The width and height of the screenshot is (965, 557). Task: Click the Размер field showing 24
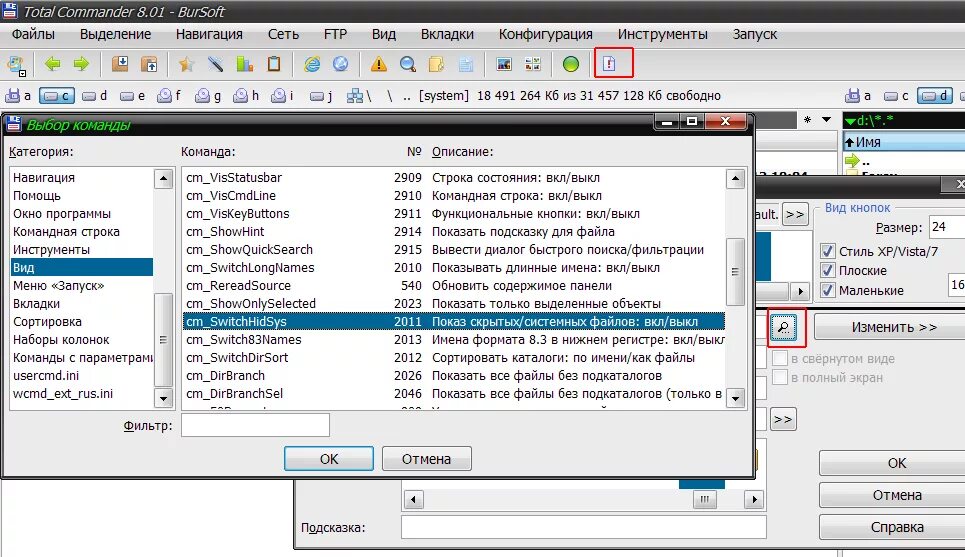click(947, 227)
